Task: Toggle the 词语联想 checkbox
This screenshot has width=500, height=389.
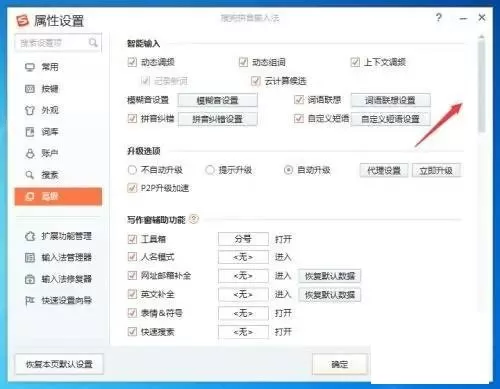Action: pyautogui.click(x=299, y=100)
